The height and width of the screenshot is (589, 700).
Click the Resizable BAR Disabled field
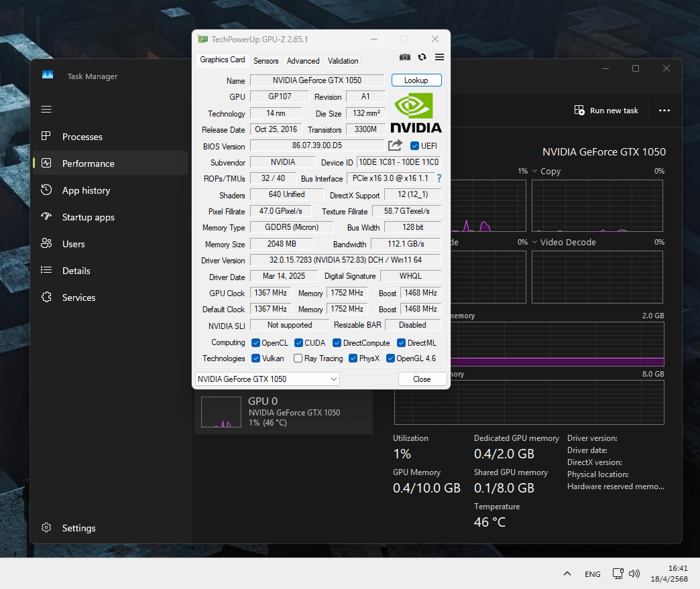tap(412, 325)
